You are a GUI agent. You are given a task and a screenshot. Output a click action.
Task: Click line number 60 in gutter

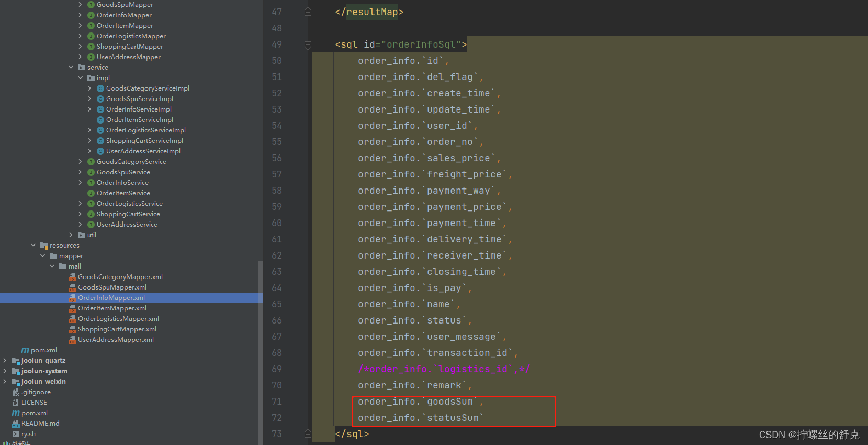coord(277,223)
